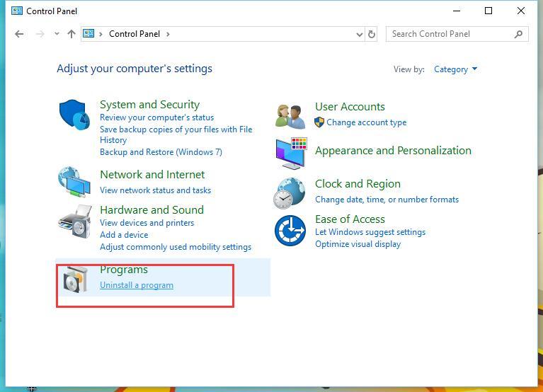Image resolution: width=543 pixels, height=392 pixels.
Task: Open Change account type link
Action: (366, 122)
